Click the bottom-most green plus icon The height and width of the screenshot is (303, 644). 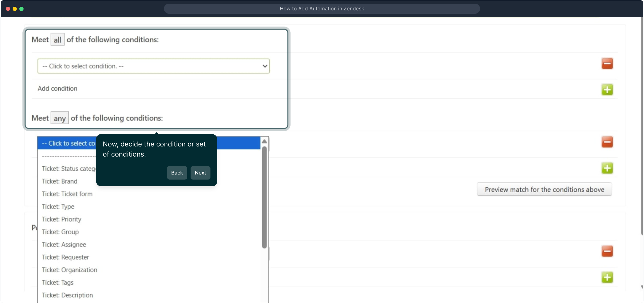coord(607,277)
